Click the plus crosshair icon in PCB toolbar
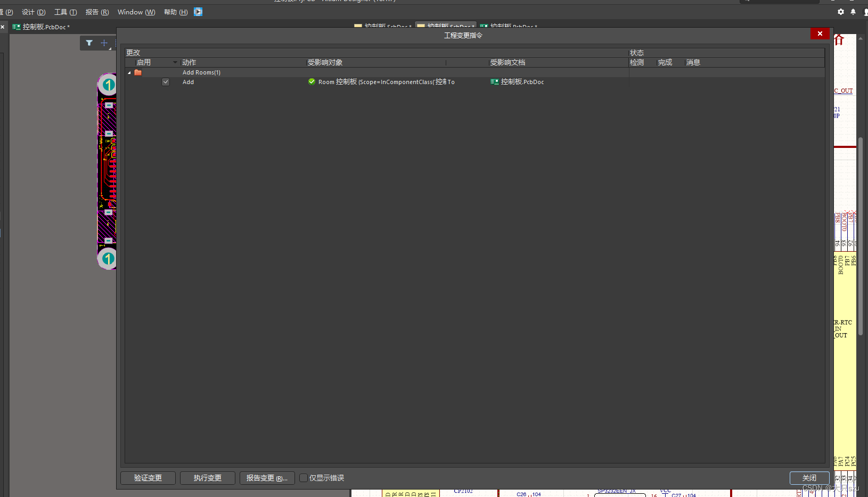868x497 pixels. [104, 43]
